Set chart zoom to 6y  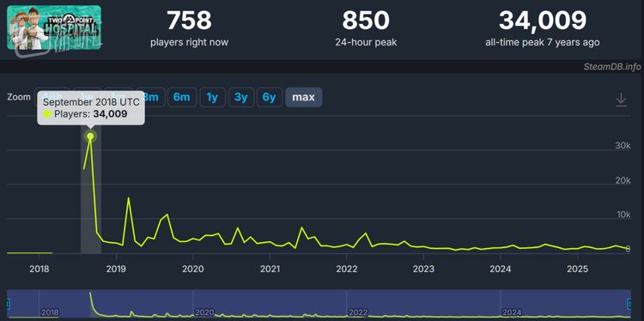click(x=270, y=97)
